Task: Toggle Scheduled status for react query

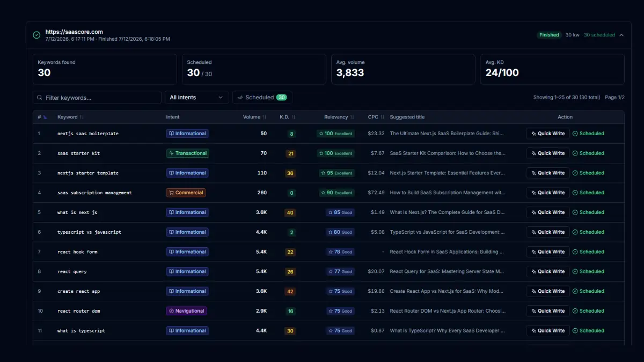Action: click(x=588, y=271)
